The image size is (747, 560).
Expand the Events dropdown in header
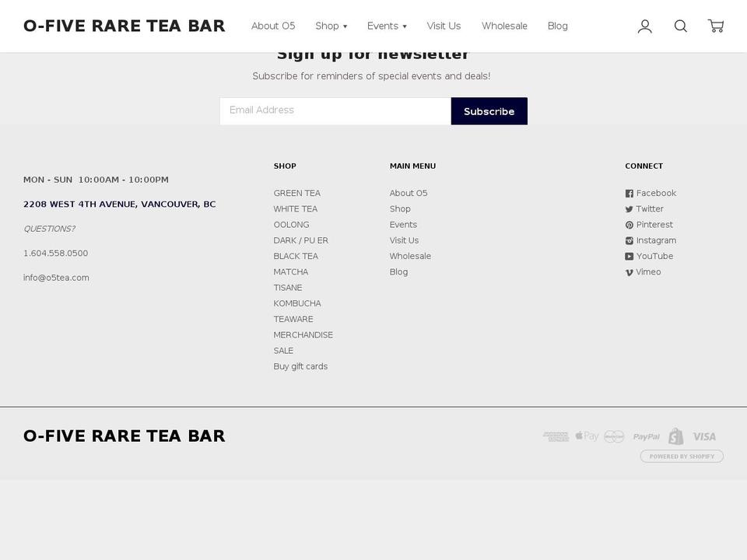(x=387, y=26)
